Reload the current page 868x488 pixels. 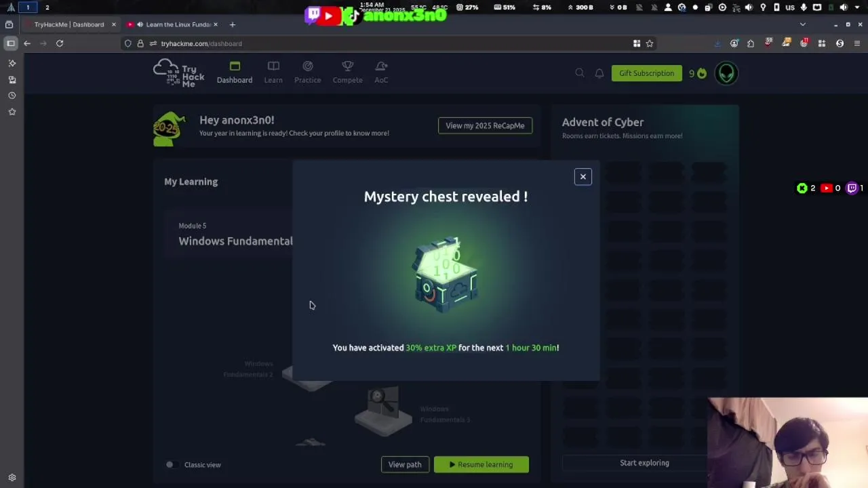point(60,43)
